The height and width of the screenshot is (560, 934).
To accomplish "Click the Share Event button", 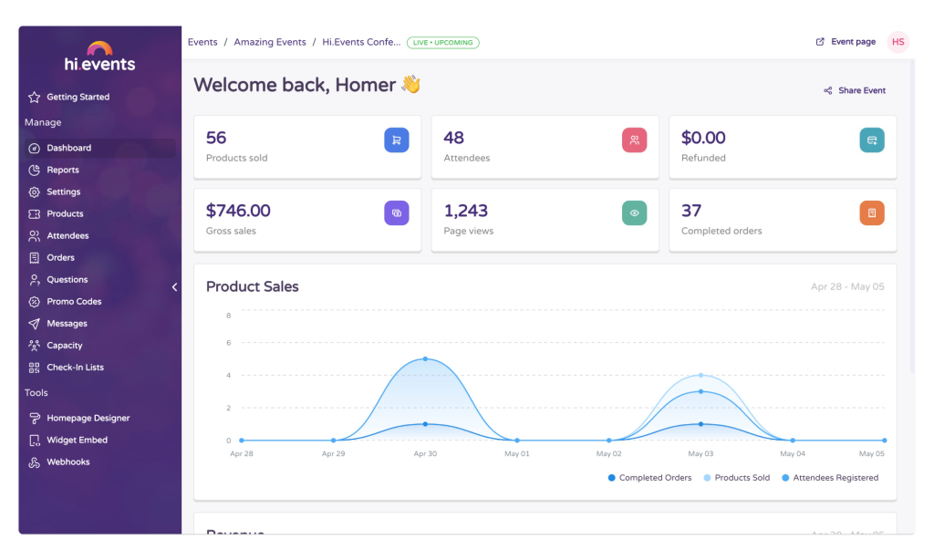I will [855, 91].
